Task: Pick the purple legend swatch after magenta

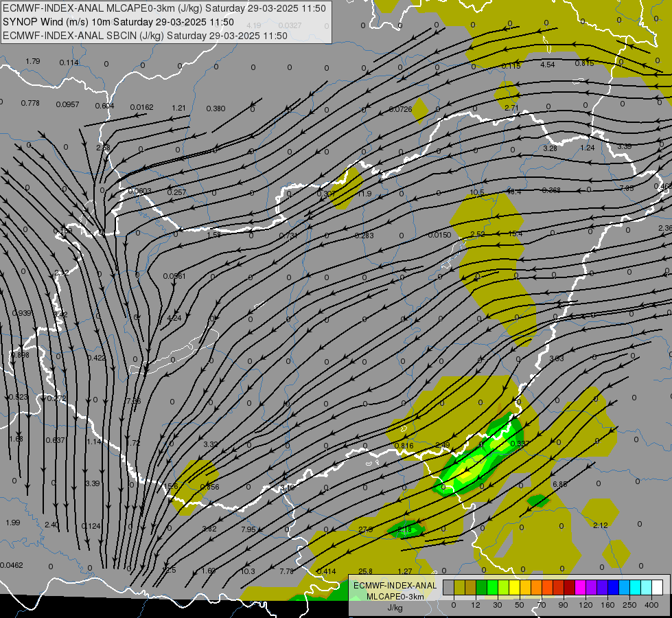Action: (x=592, y=587)
